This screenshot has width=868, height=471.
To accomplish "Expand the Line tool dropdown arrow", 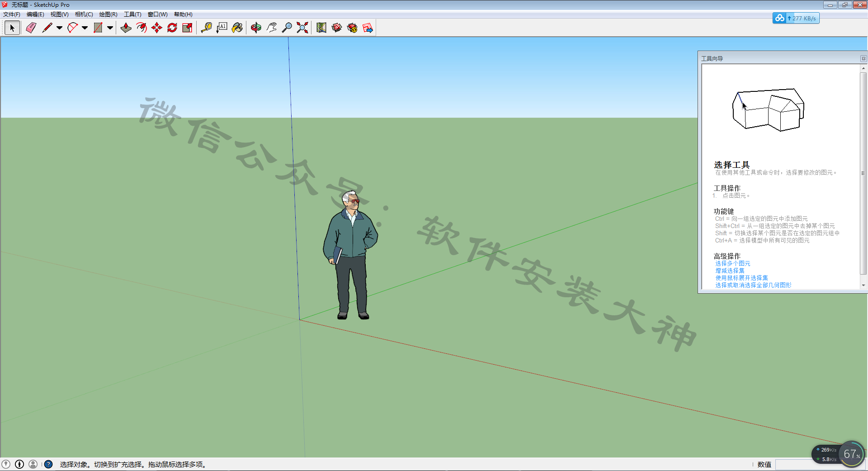I will coord(59,28).
